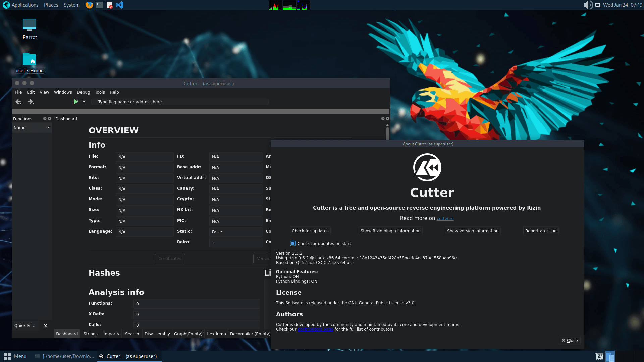Click the visual navigation gray bar

click(x=201, y=111)
